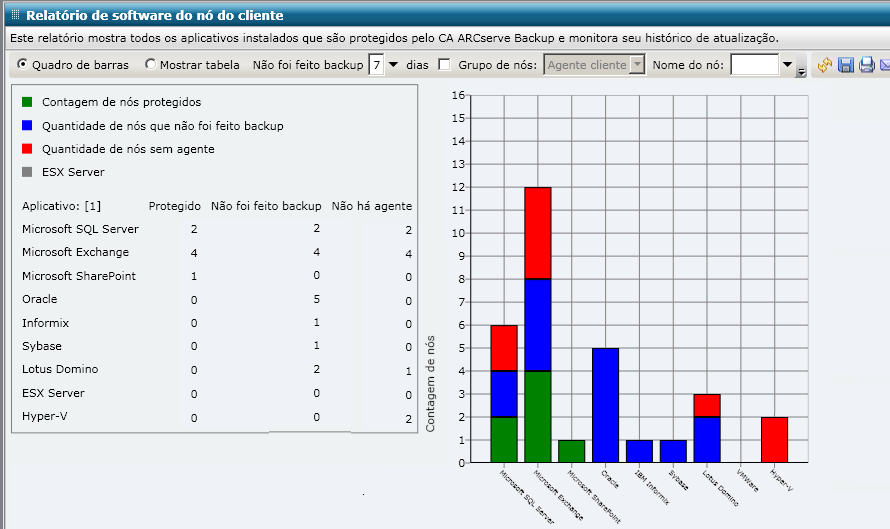Click the print report icon
The width and height of the screenshot is (890, 529).
(867, 65)
